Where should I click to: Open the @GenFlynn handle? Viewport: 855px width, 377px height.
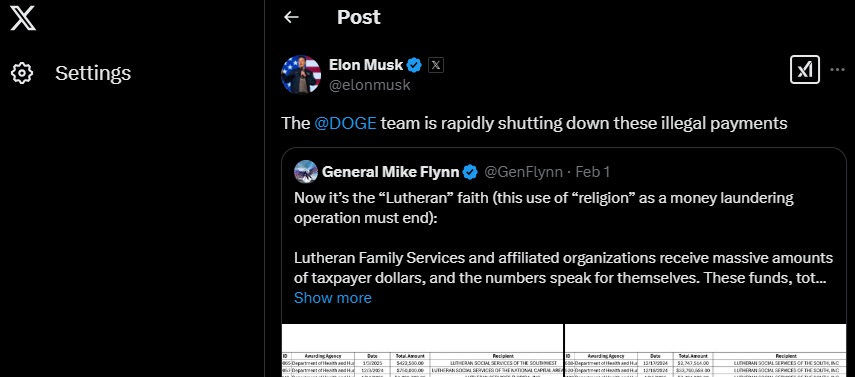523,172
